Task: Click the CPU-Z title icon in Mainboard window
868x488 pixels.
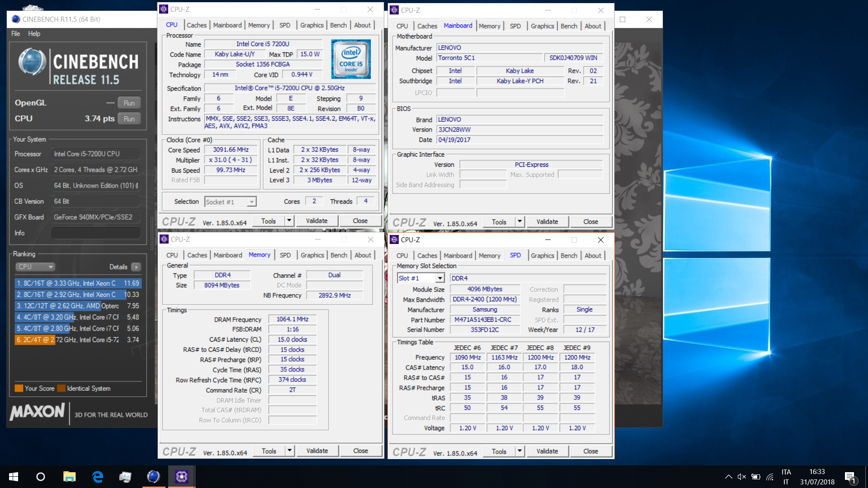Action: 394,10
